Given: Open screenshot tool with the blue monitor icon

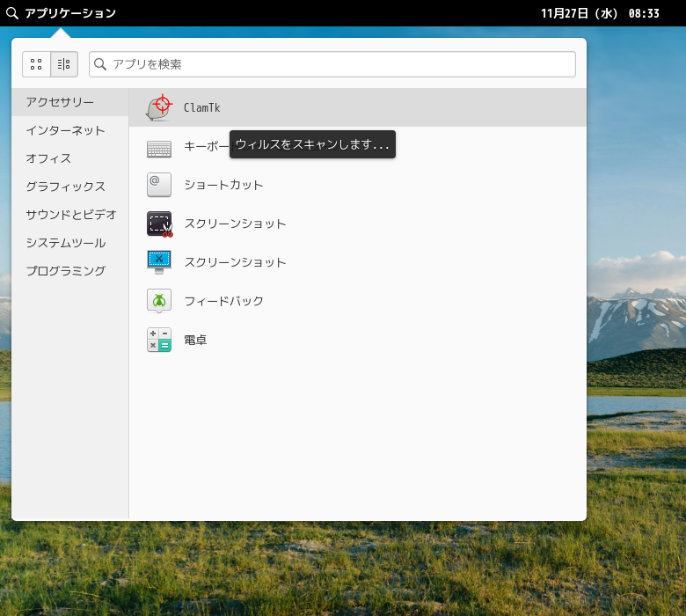Looking at the screenshot, I should pos(159,262).
